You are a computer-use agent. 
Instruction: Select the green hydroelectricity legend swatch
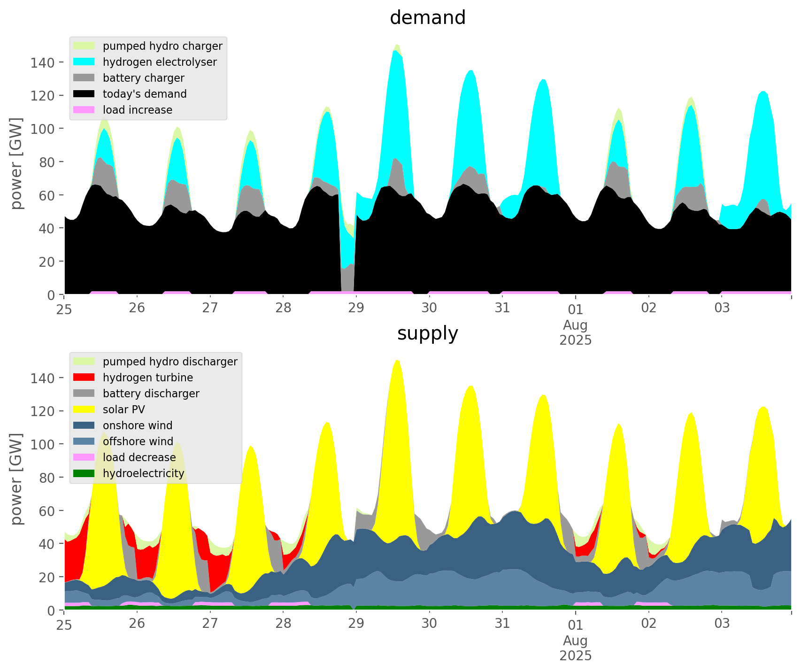85,473
